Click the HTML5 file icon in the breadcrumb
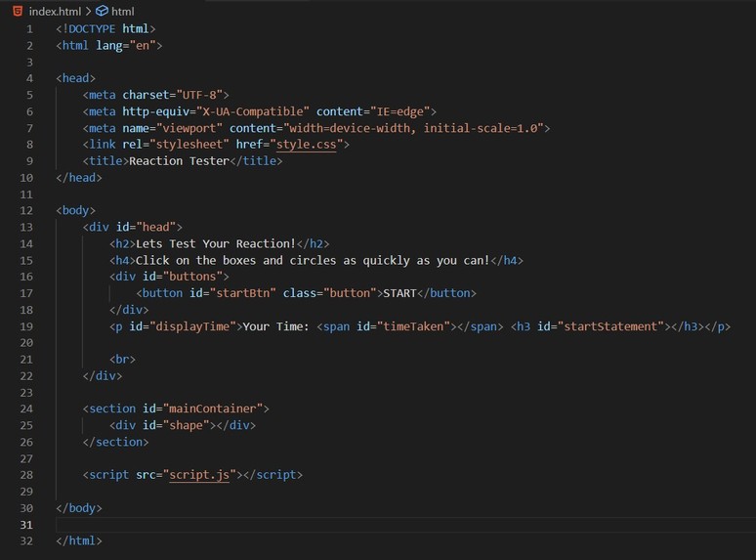The image size is (756, 560). click(x=18, y=11)
